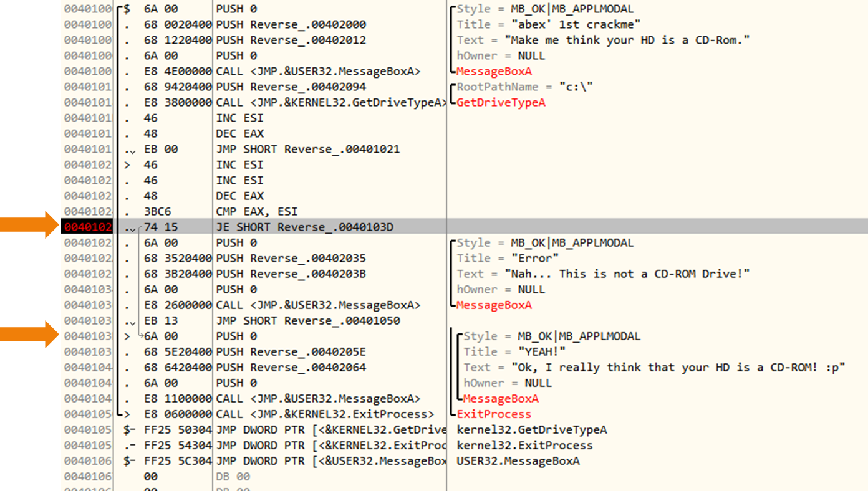Click the Title = "YEAH!" comment
The image size is (868, 491).
point(514,352)
